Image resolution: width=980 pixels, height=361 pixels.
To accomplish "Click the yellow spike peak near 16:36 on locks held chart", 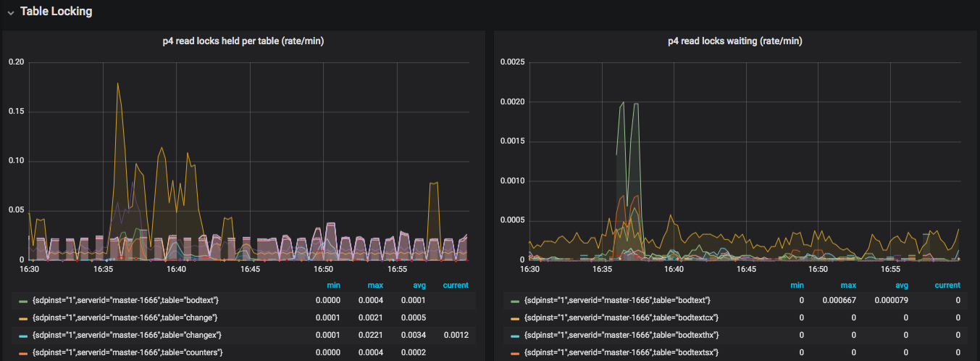I will (117, 83).
